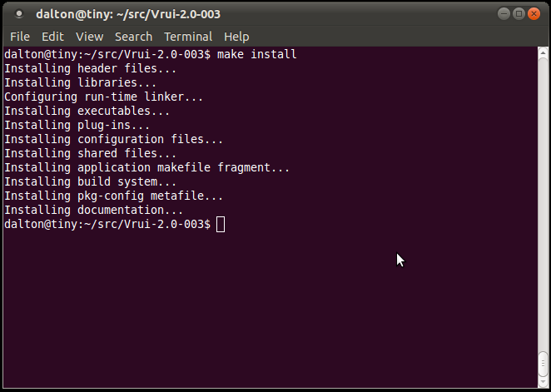Click the scrollbar thumb handle at the bottom

(x=543, y=364)
